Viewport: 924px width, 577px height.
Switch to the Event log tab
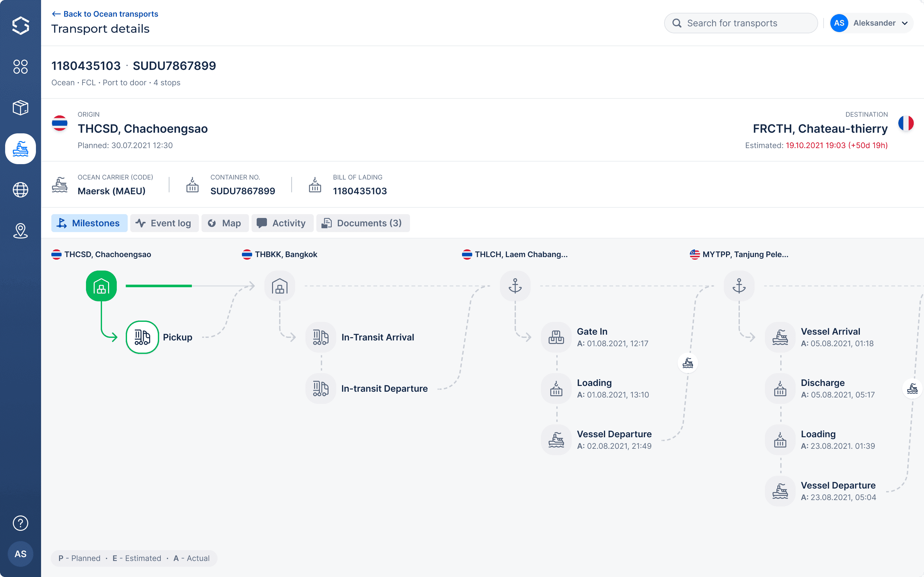click(x=164, y=223)
